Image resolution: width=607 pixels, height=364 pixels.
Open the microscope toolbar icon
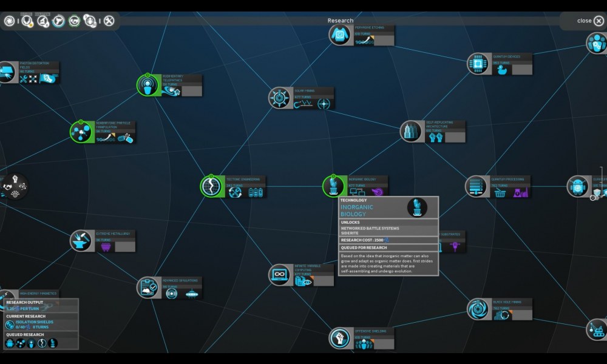[42, 21]
